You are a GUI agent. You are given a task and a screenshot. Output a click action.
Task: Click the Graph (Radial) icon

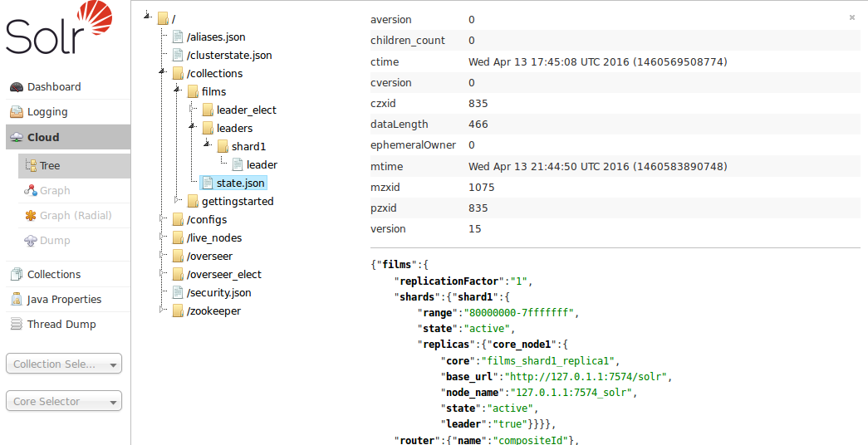click(31, 216)
